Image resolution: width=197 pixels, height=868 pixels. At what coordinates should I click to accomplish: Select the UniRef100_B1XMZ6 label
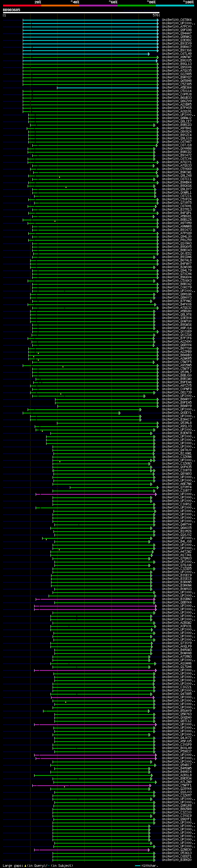tap(176, 531)
